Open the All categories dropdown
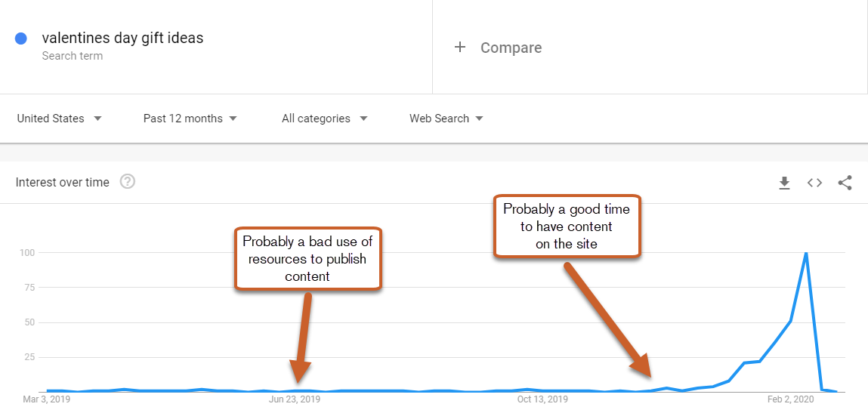Viewport: 868px width, 413px height. [324, 119]
